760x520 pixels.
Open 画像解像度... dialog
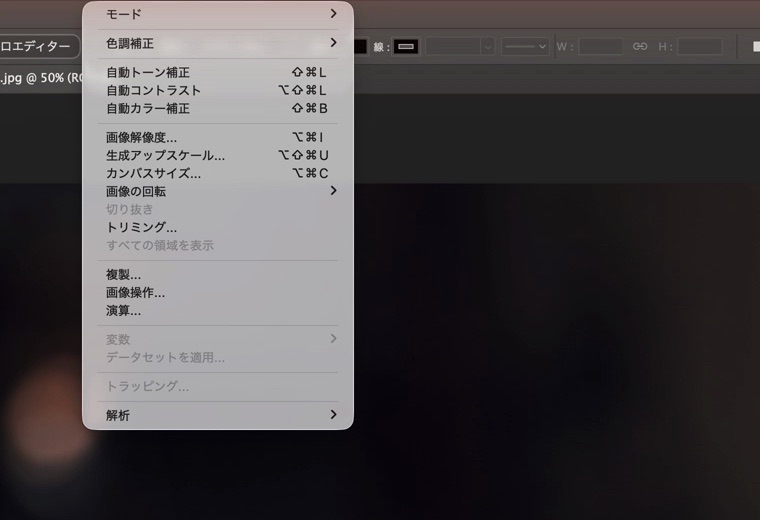point(218,137)
